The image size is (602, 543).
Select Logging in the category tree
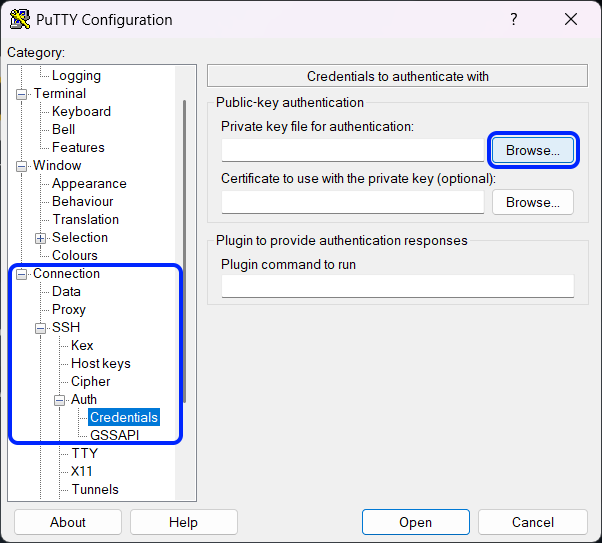point(76,75)
